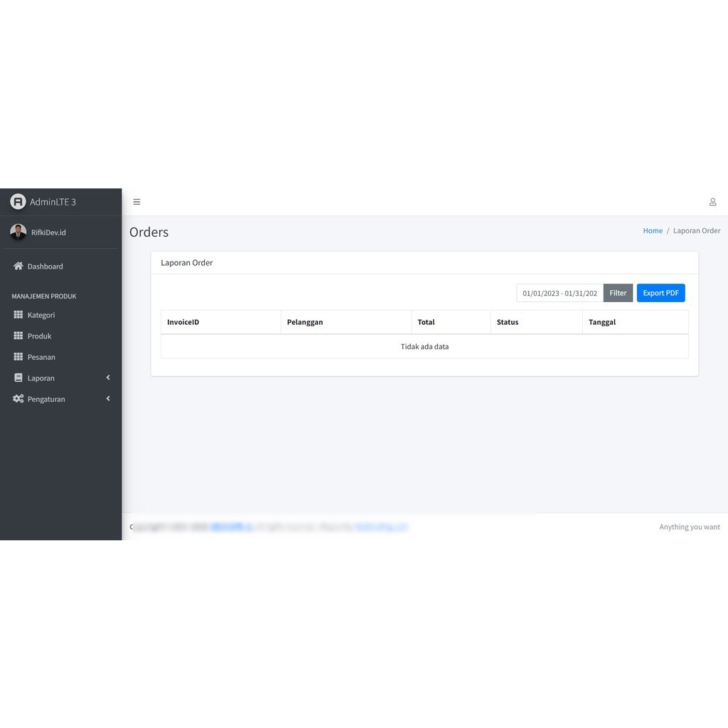Click the Pengaturan gears icon
The height and width of the screenshot is (728, 728).
(18, 399)
